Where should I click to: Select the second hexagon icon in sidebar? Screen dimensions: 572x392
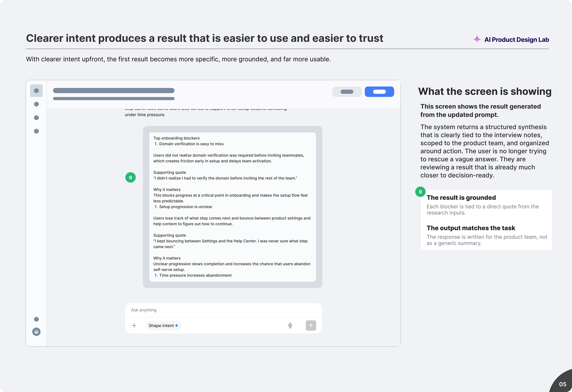coord(36,104)
